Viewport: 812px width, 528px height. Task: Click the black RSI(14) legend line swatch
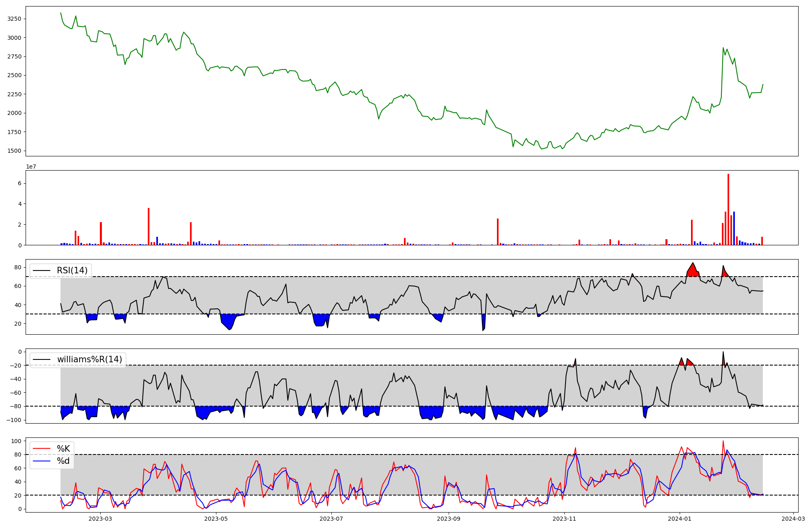[42, 270]
